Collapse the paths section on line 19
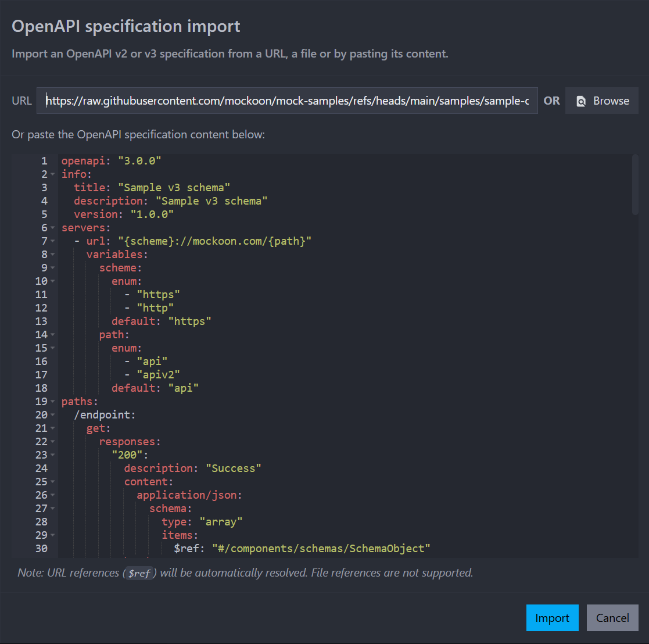The height and width of the screenshot is (644, 649). [x=52, y=402]
